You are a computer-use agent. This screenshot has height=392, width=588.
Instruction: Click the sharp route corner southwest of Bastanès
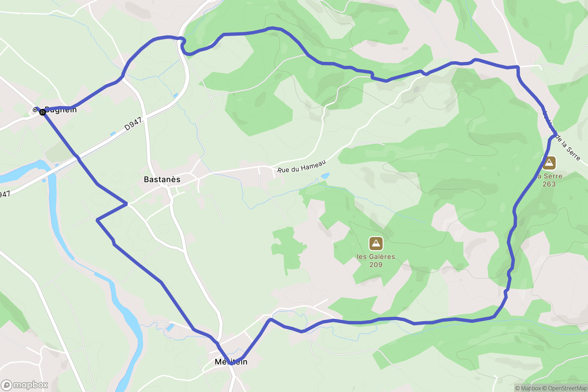click(x=97, y=220)
